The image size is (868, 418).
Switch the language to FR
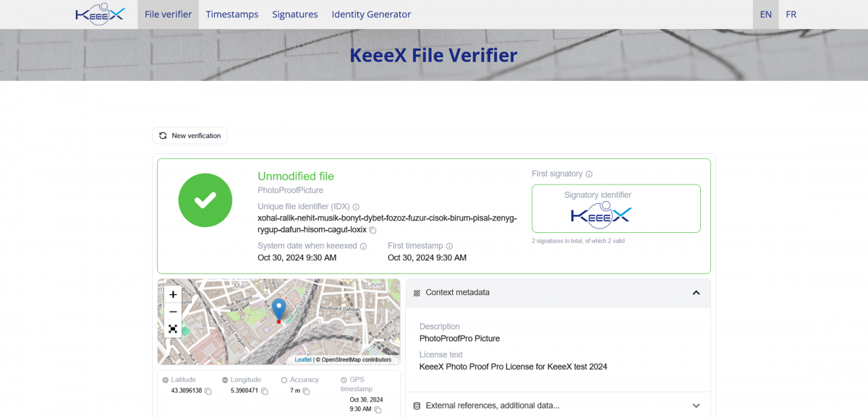tap(791, 14)
